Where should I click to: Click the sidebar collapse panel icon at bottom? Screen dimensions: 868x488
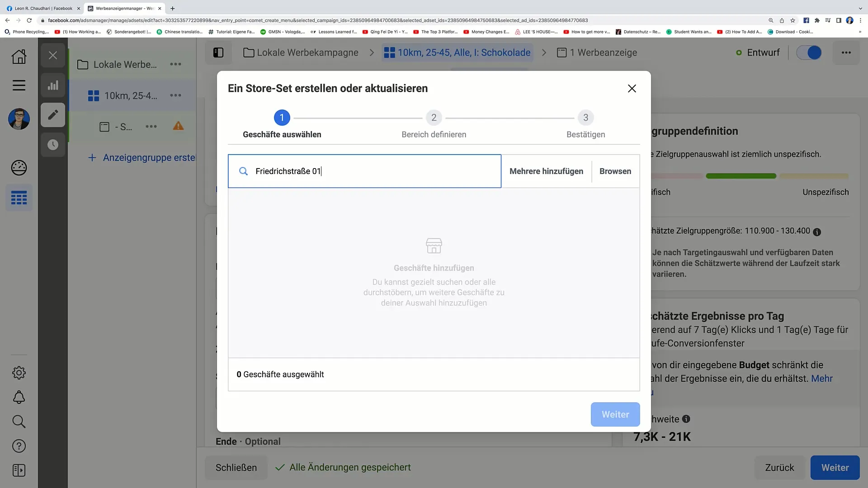coord(19,470)
